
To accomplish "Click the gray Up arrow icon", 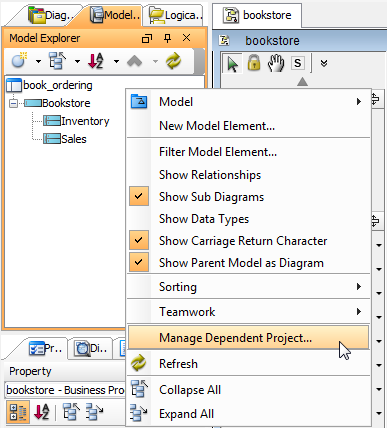I will 135,61.
